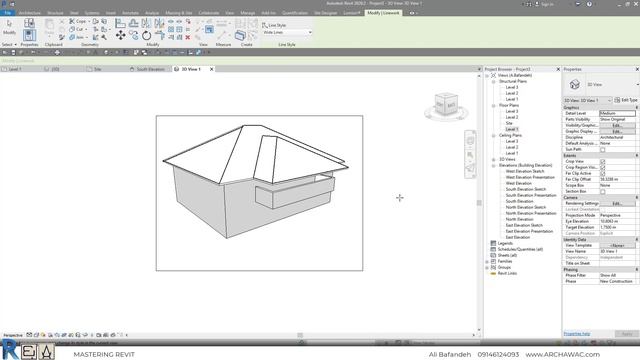Viewport: 640px width, 360px height.
Task: Click the Rotate tool icon
Action: tap(147, 36)
